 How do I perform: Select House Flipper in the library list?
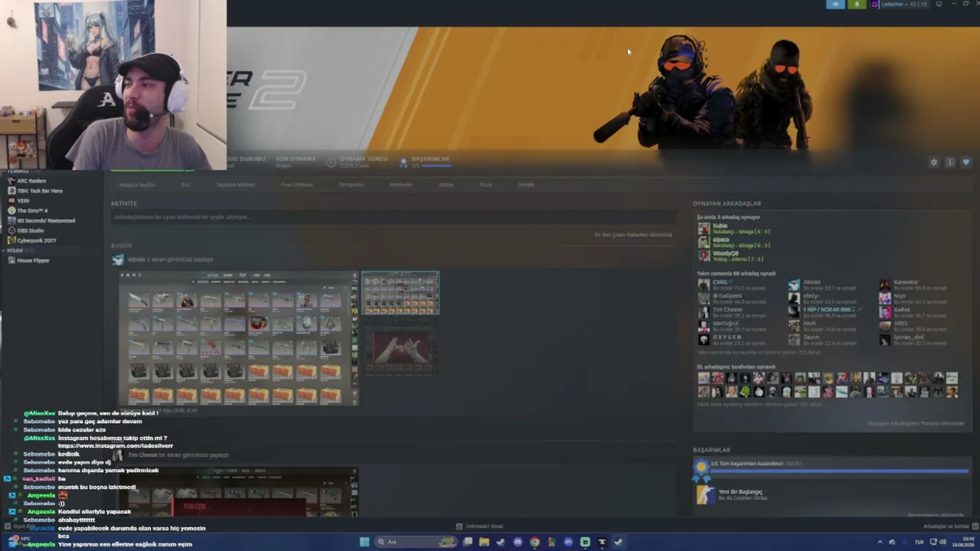click(33, 260)
